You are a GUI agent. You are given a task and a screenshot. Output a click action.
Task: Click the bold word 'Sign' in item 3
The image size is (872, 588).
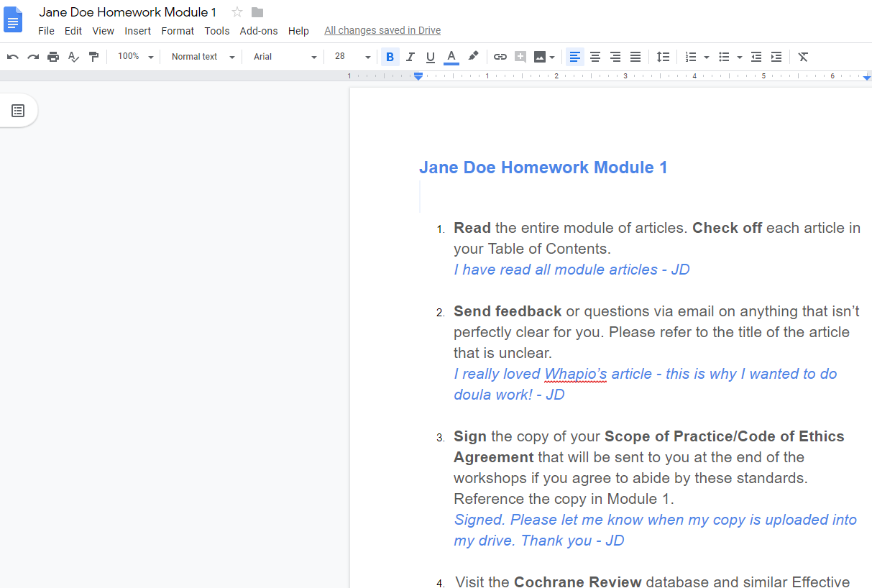click(470, 436)
